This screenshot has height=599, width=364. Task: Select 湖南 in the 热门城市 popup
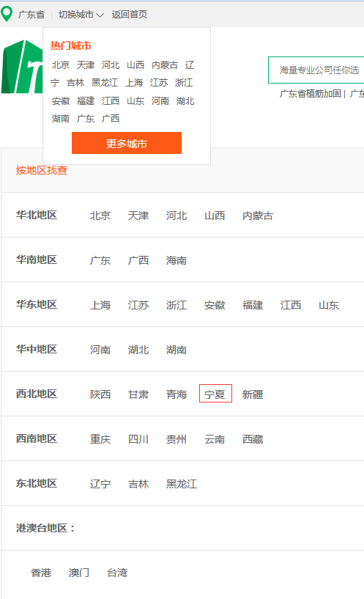tap(61, 119)
